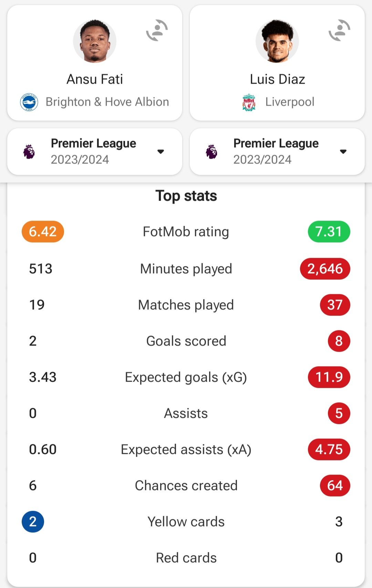
Task: Tap the Top stats section heading
Action: (x=186, y=196)
